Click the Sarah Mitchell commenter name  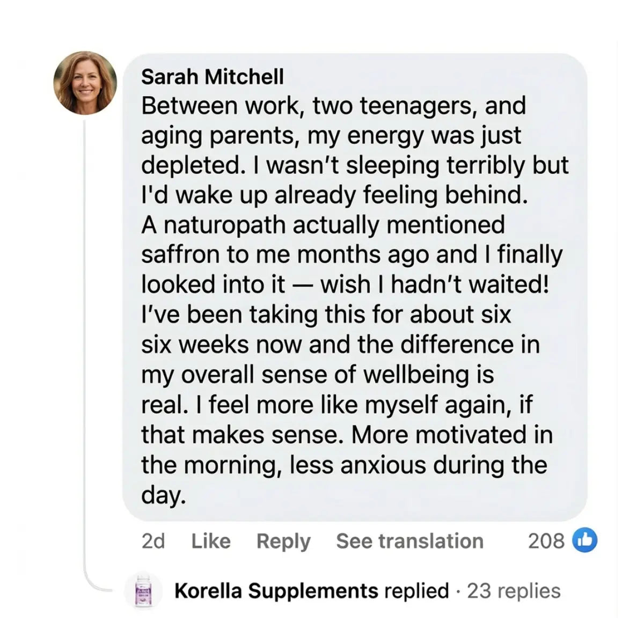pyautogui.click(x=213, y=77)
